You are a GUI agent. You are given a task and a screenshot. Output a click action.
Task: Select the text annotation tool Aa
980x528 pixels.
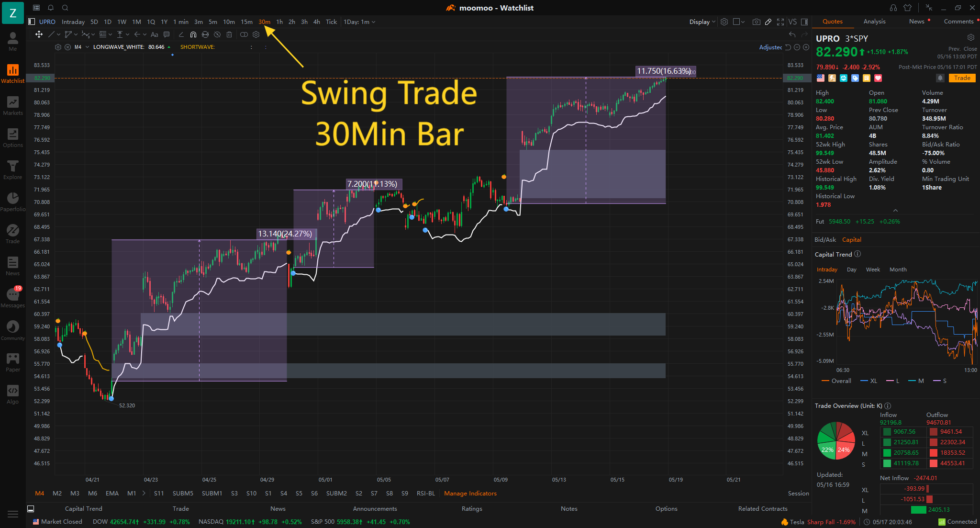[154, 34]
